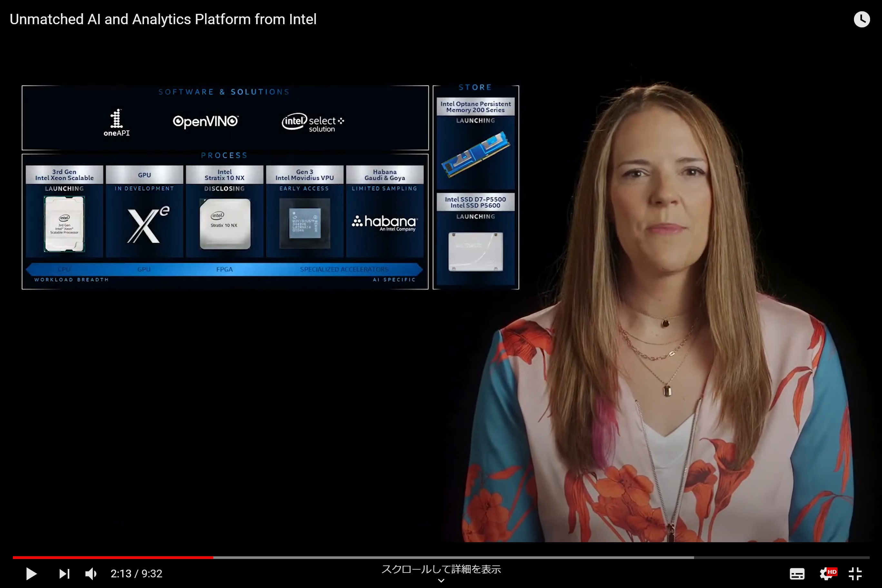Toggle subtitles/closed captions
This screenshot has height=588, width=882.
(797, 573)
